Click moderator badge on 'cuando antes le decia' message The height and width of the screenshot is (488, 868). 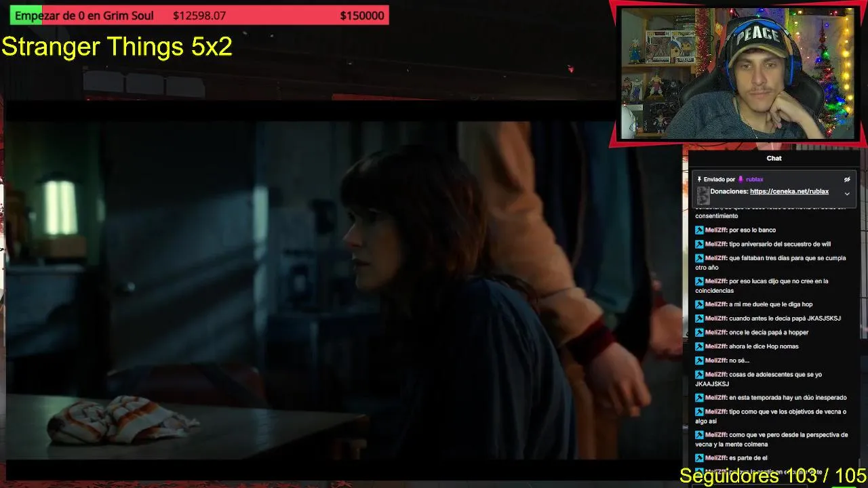(699, 319)
